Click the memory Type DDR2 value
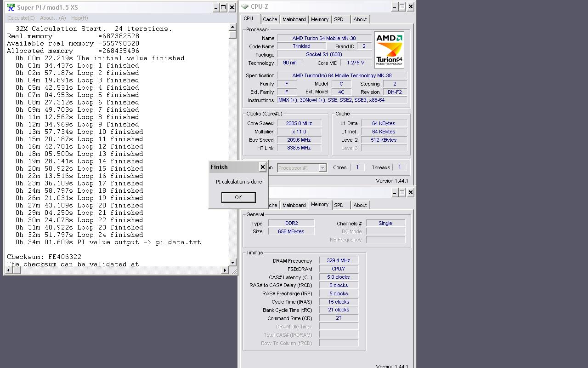The image size is (588, 368). (291, 223)
